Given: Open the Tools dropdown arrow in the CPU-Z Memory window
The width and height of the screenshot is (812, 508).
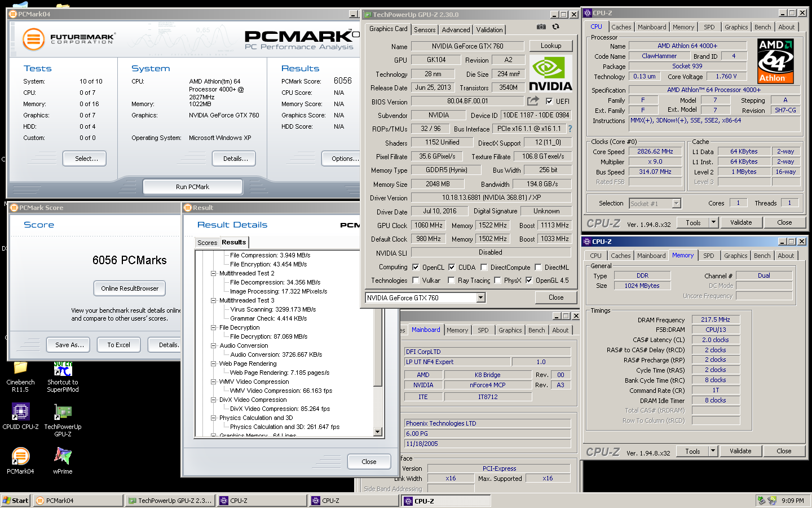Looking at the screenshot, I should pos(713,451).
